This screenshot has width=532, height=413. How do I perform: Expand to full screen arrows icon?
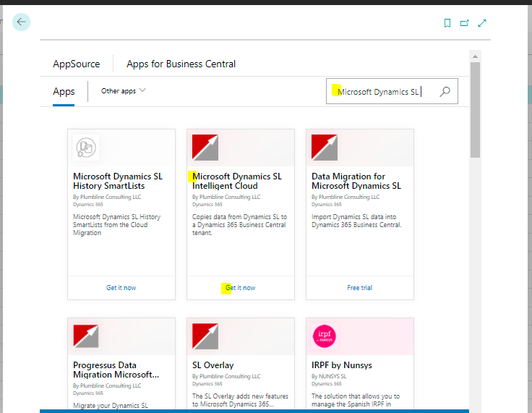[x=482, y=23]
